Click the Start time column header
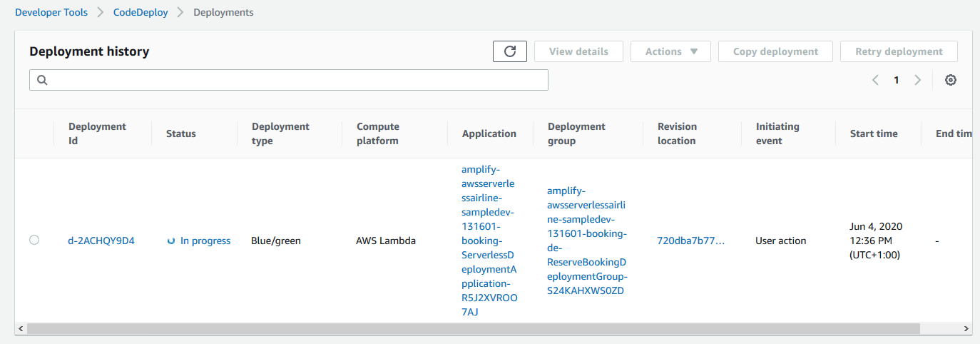This screenshot has width=980, height=344. [874, 133]
